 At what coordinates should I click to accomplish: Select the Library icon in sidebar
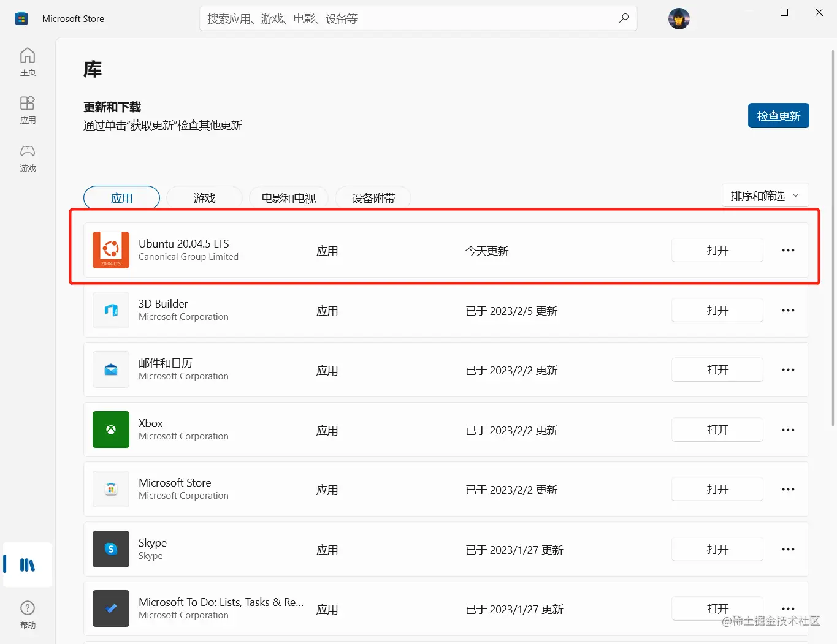coord(28,565)
